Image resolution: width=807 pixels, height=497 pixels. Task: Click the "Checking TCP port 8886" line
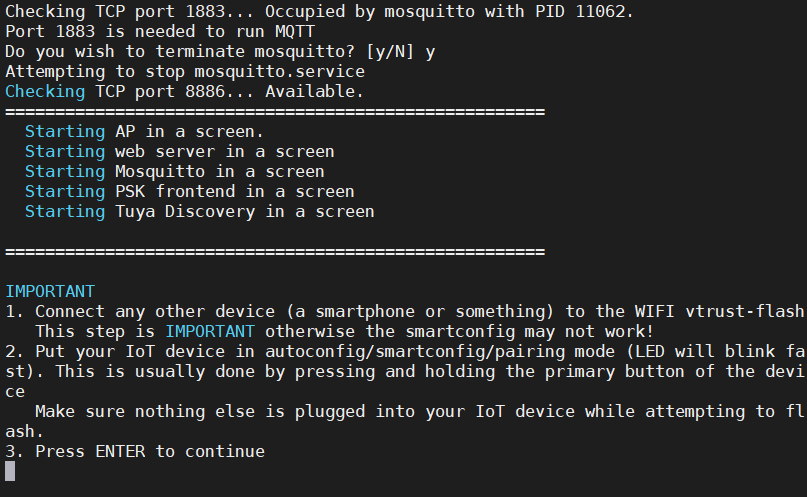185,91
